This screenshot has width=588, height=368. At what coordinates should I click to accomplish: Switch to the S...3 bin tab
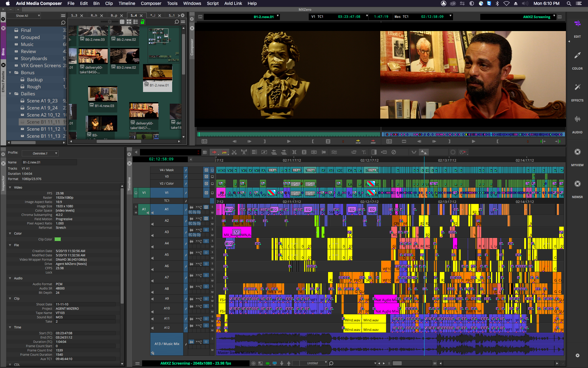[74, 15]
